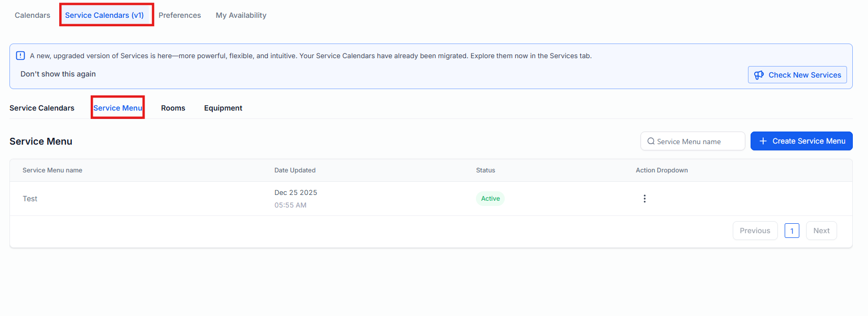Click the Previous pagination button
Viewport: 868px width, 316px height.
(x=755, y=231)
